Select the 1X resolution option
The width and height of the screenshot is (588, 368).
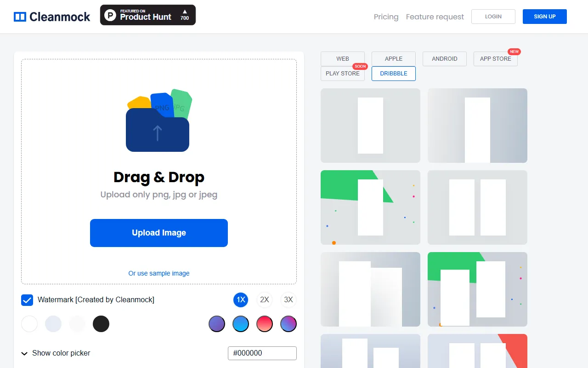coord(241,300)
